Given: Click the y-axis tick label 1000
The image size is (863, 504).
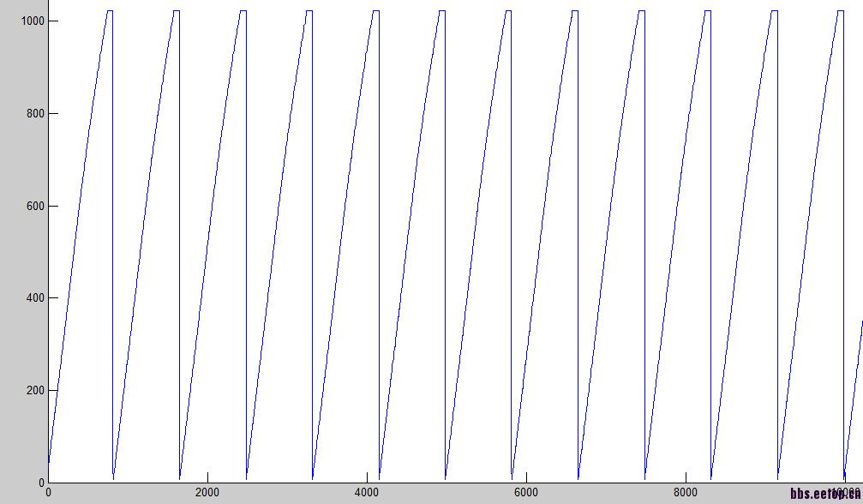Looking at the screenshot, I should tap(32, 21).
